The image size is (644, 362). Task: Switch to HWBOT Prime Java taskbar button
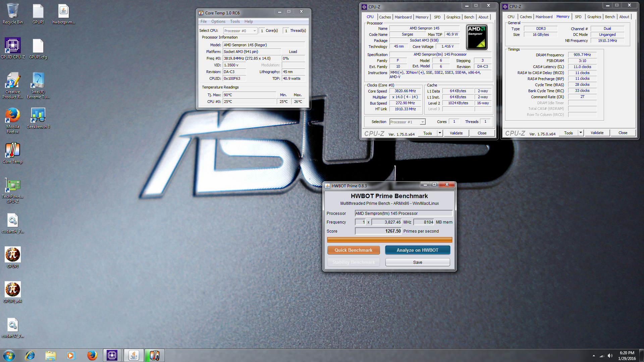[133, 355]
